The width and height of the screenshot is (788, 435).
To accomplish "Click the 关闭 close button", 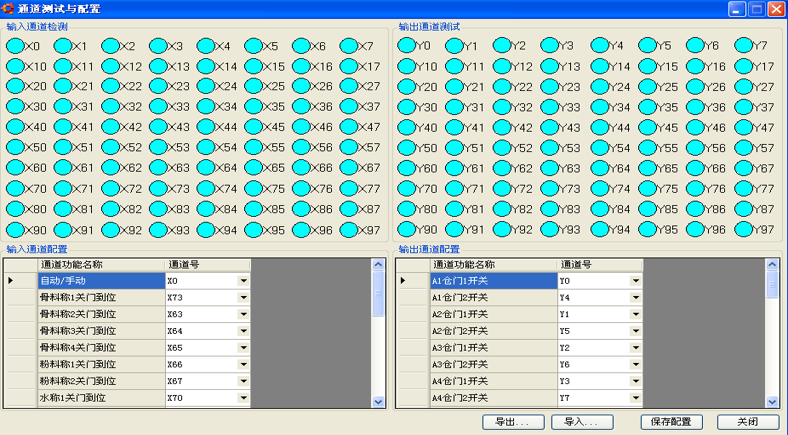I will [x=748, y=422].
